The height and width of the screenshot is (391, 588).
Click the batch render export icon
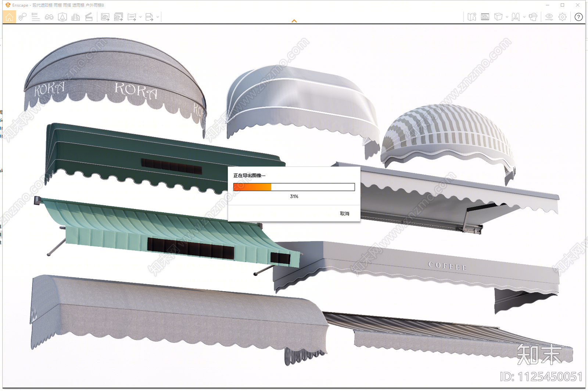pyautogui.click(x=118, y=17)
